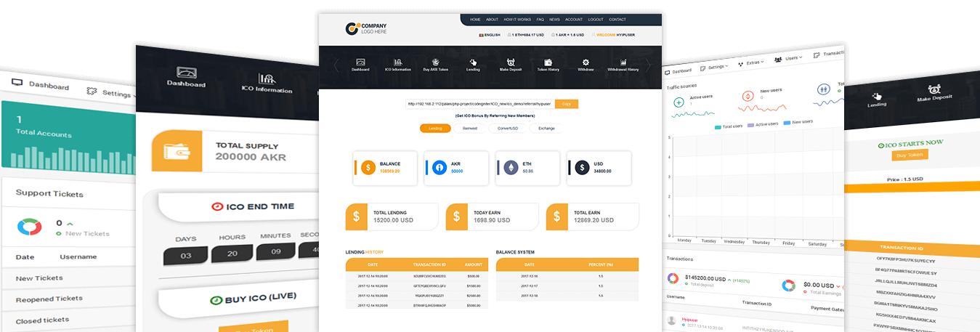This screenshot has height=332, width=980.
Task: Open the FAQ menu item
Action: 540,20
